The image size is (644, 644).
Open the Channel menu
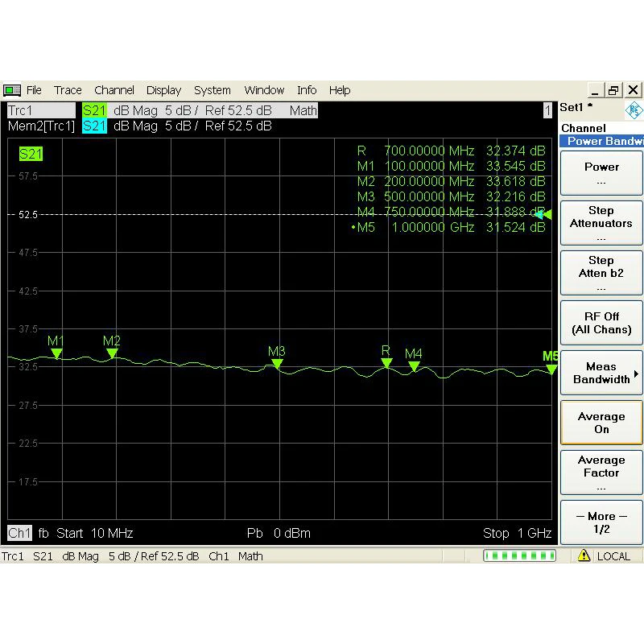point(114,90)
